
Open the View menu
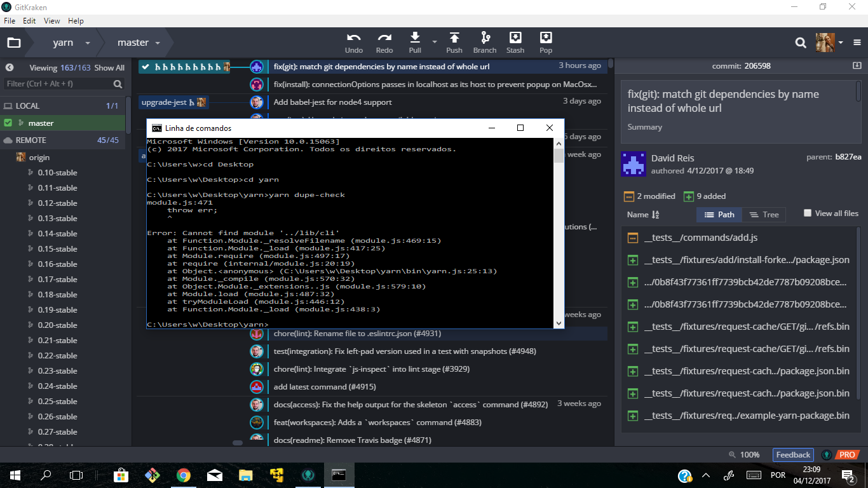click(x=52, y=20)
